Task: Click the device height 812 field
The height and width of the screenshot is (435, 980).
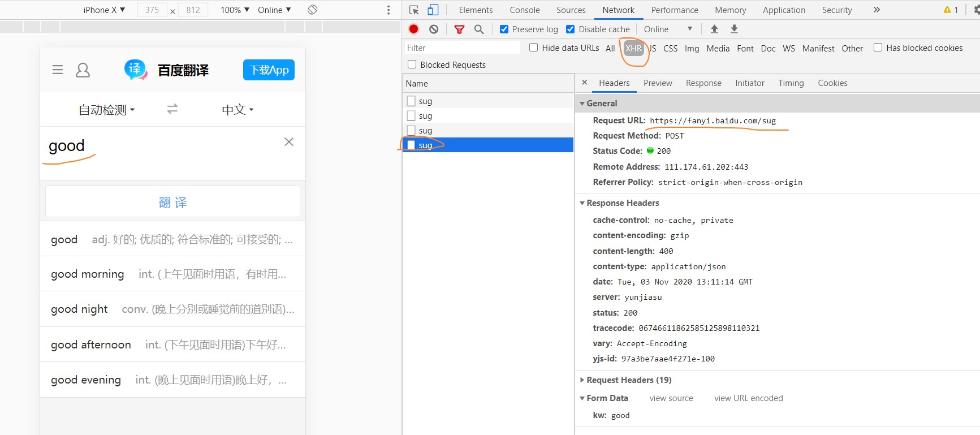Action: click(x=193, y=10)
